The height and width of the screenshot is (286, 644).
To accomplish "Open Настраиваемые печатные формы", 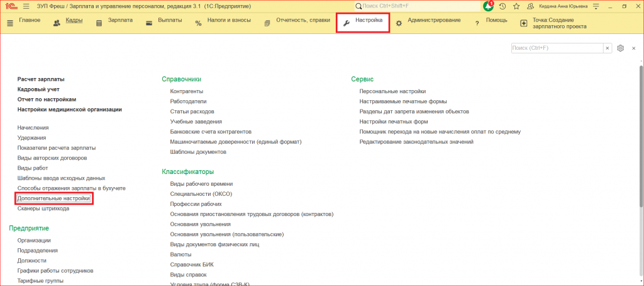I will pyautogui.click(x=403, y=101).
